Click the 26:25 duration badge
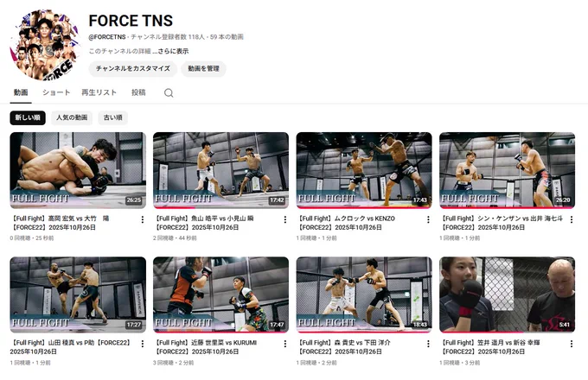 pyautogui.click(x=134, y=200)
